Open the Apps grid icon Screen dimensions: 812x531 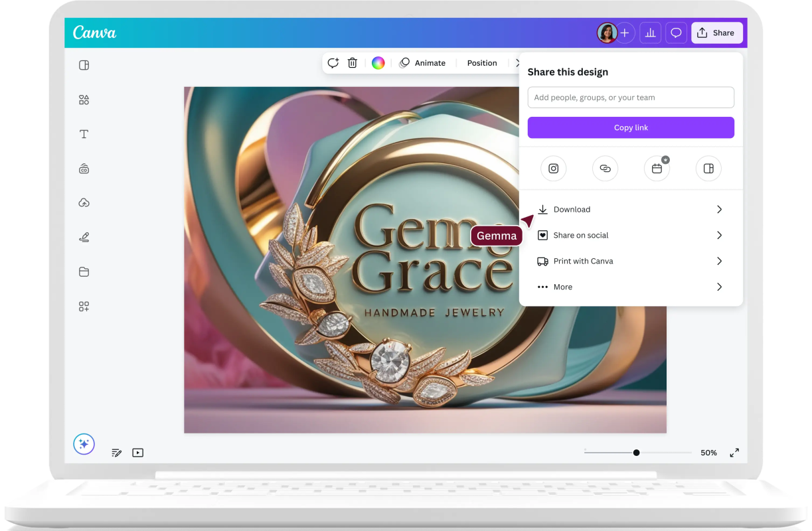click(84, 307)
